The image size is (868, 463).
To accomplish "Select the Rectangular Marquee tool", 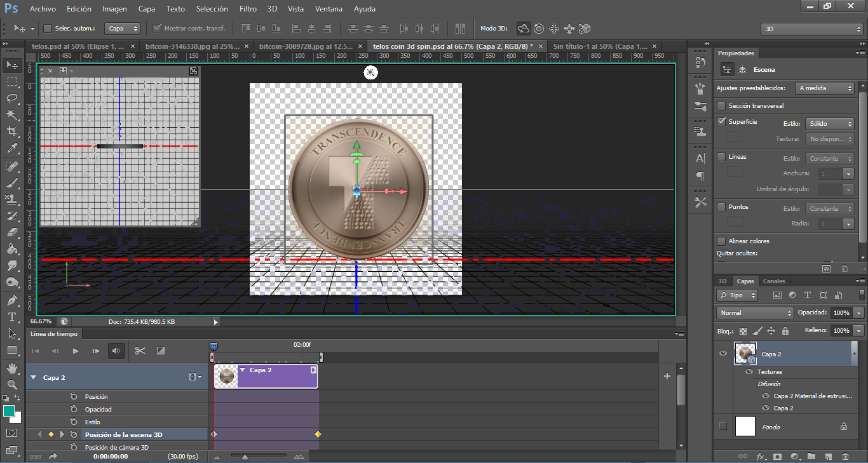I will tap(12, 82).
